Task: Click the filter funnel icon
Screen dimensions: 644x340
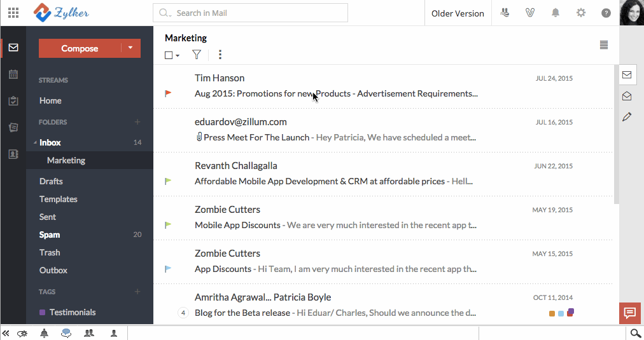Action: [x=197, y=55]
